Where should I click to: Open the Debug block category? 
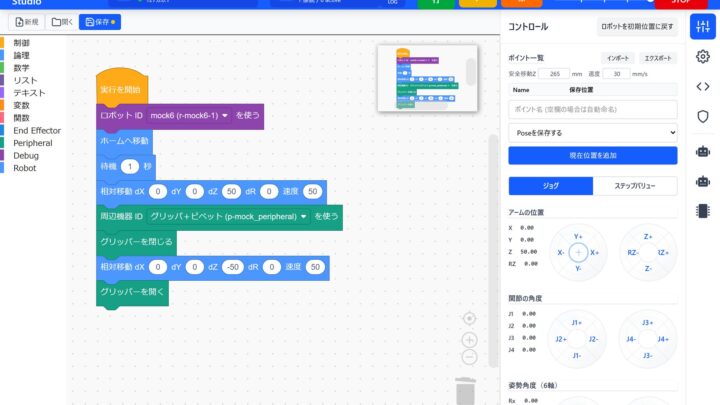point(26,156)
